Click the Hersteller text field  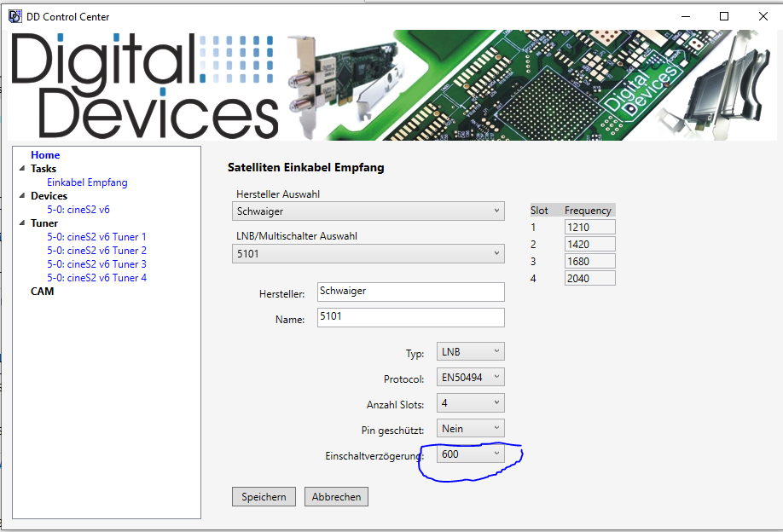pos(410,292)
